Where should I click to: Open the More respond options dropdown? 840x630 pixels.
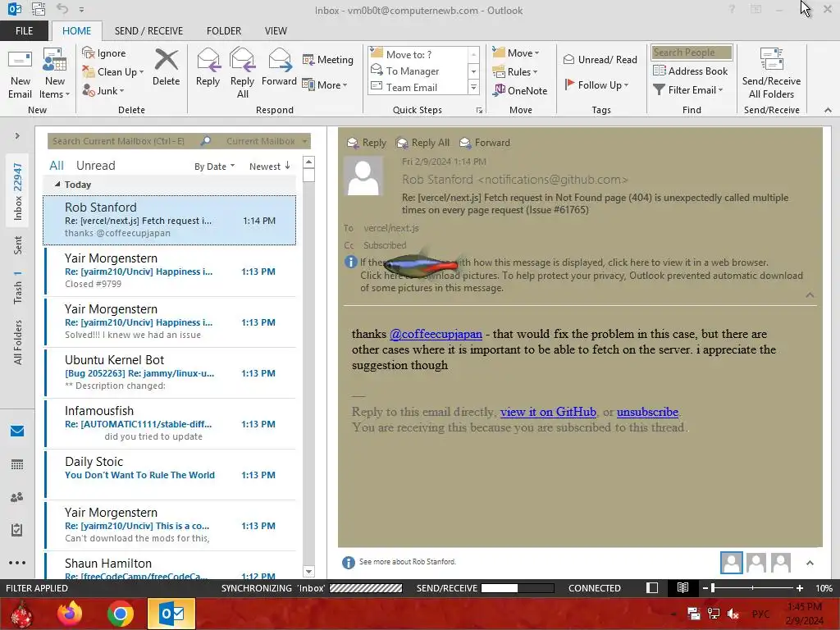pyautogui.click(x=325, y=84)
